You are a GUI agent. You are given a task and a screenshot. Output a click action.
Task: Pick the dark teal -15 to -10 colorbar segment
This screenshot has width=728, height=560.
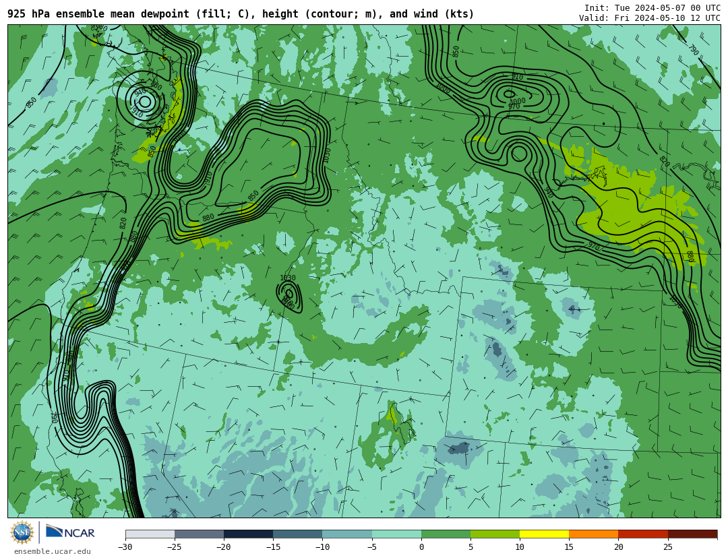pos(298,534)
